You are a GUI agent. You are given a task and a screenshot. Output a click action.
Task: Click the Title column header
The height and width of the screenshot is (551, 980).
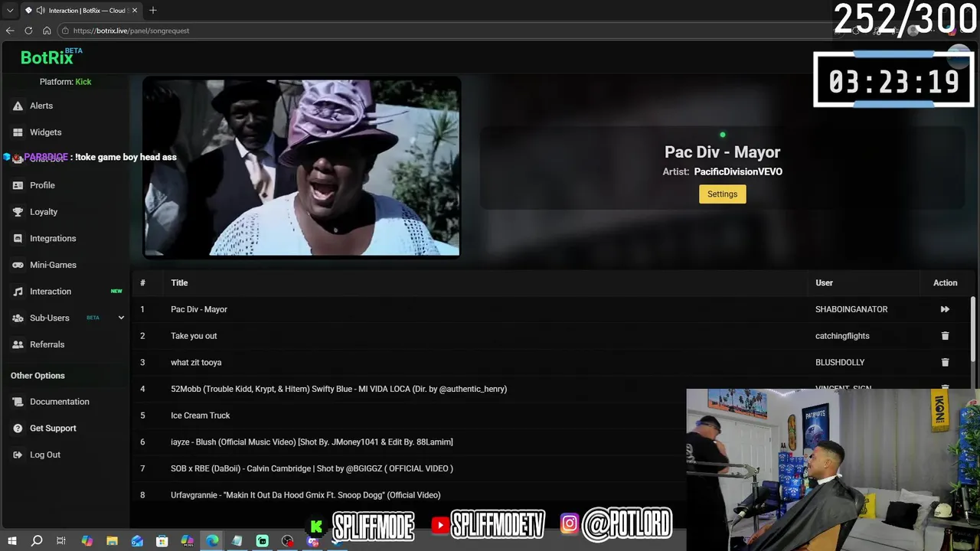click(179, 282)
